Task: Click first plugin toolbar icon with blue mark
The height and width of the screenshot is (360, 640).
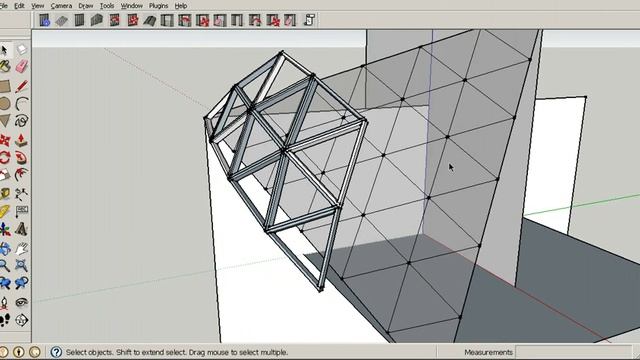Action: point(44,20)
